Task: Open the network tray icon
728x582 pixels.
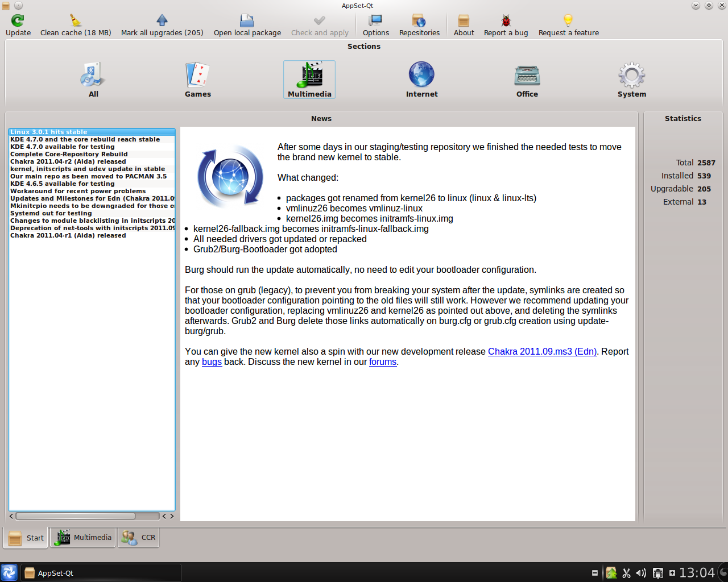Action: tap(658, 573)
